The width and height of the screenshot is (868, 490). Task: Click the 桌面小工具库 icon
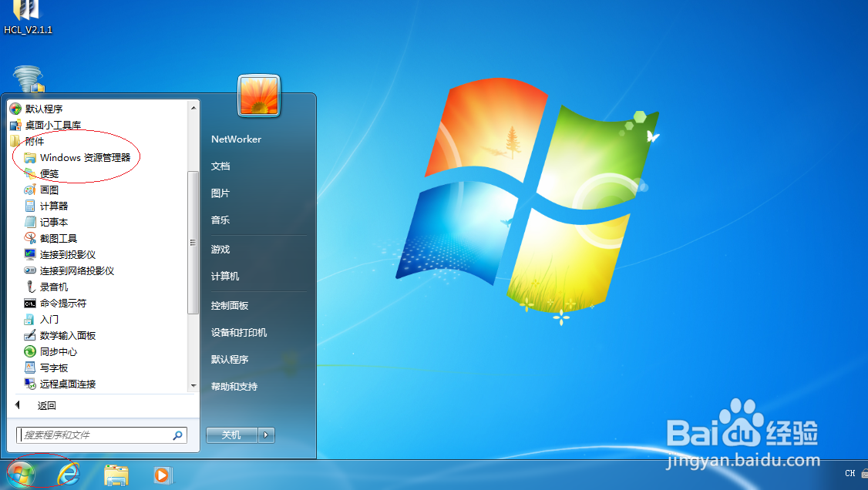(15, 125)
